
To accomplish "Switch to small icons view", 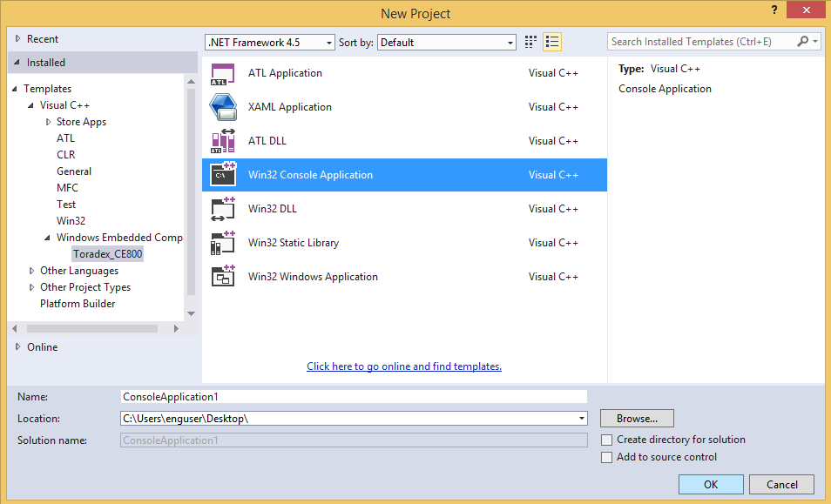I will coord(530,41).
